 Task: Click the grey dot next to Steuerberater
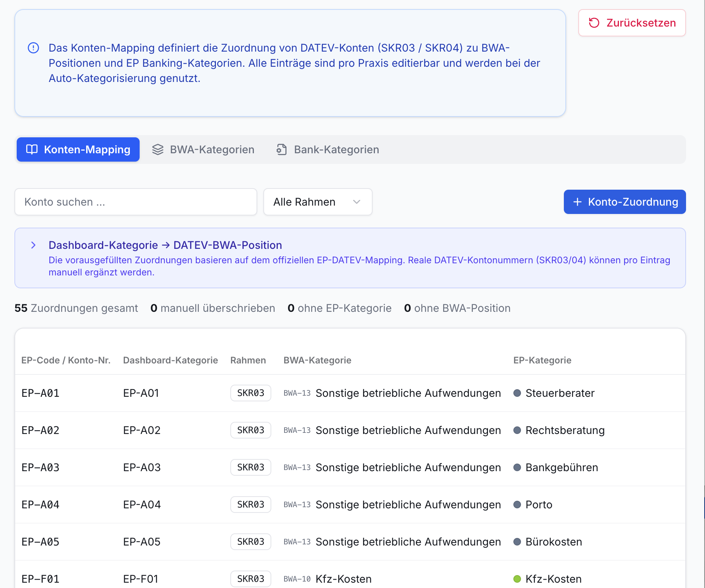(x=517, y=393)
